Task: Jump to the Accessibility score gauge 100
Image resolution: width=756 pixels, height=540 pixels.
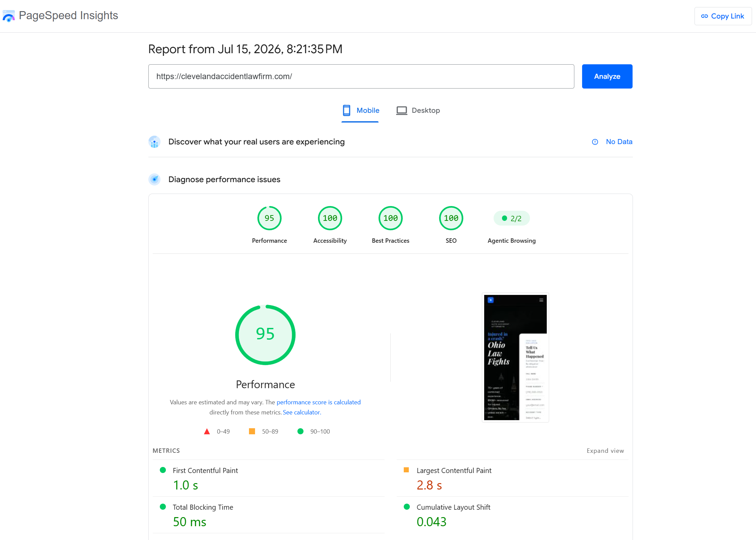Action: point(330,218)
